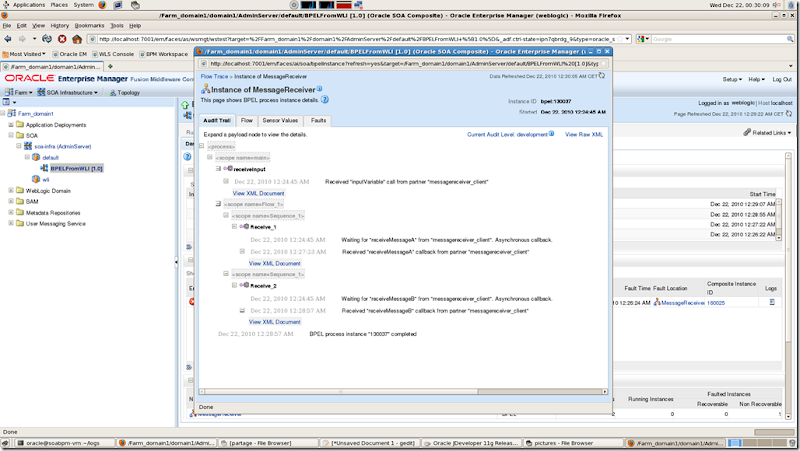Select BPELFromWLI [1.0] in navigation tree
This screenshot has width=800, height=451.
coord(77,168)
